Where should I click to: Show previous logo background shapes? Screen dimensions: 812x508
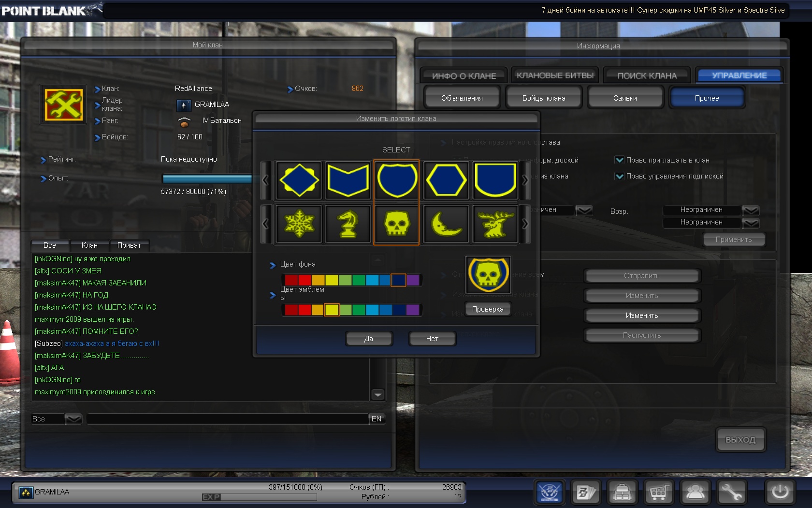coord(265,180)
